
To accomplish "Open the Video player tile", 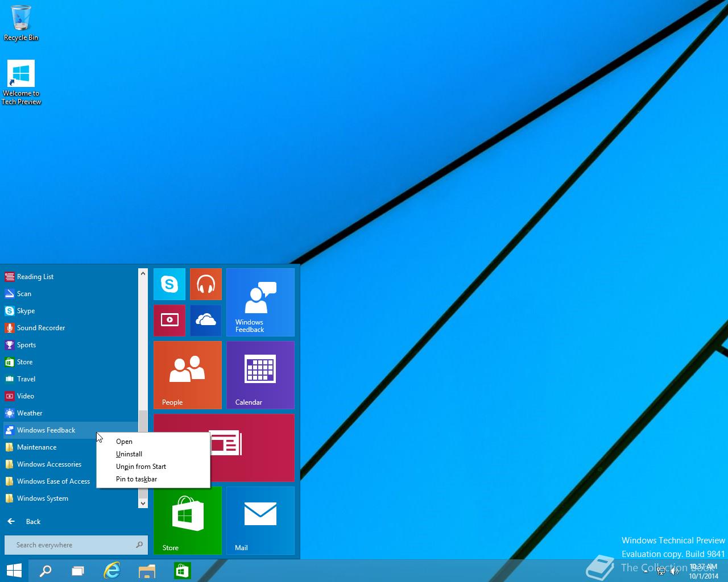I will pos(169,321).
